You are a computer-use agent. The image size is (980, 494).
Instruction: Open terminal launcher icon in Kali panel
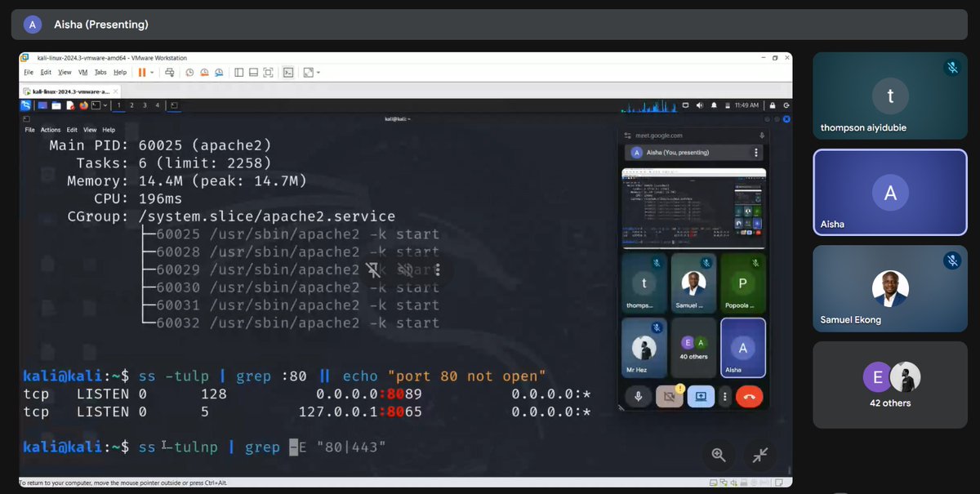[96, 105]
